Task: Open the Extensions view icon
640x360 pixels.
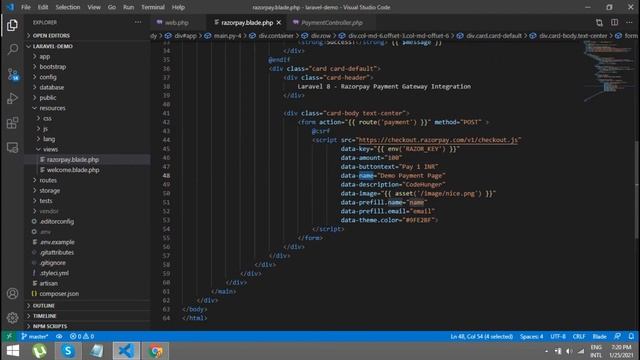Action: coord(12,123)
